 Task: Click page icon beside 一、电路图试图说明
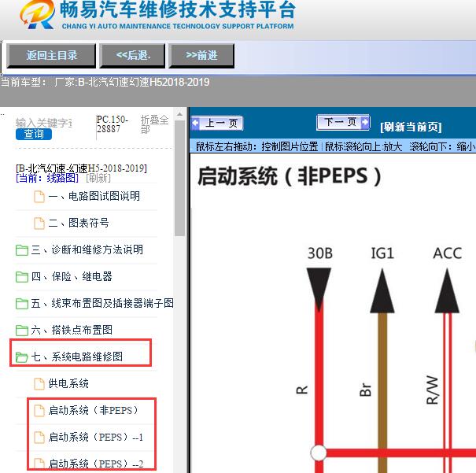39,197
